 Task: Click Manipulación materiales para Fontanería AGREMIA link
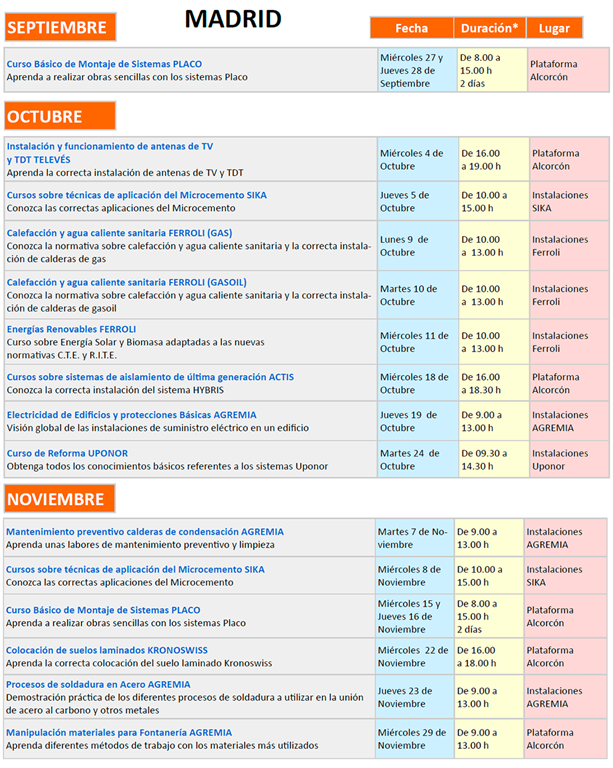(119, 732)
